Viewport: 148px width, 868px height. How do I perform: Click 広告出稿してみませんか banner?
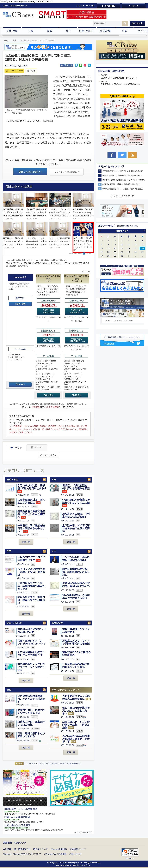[x=122, y=285]
